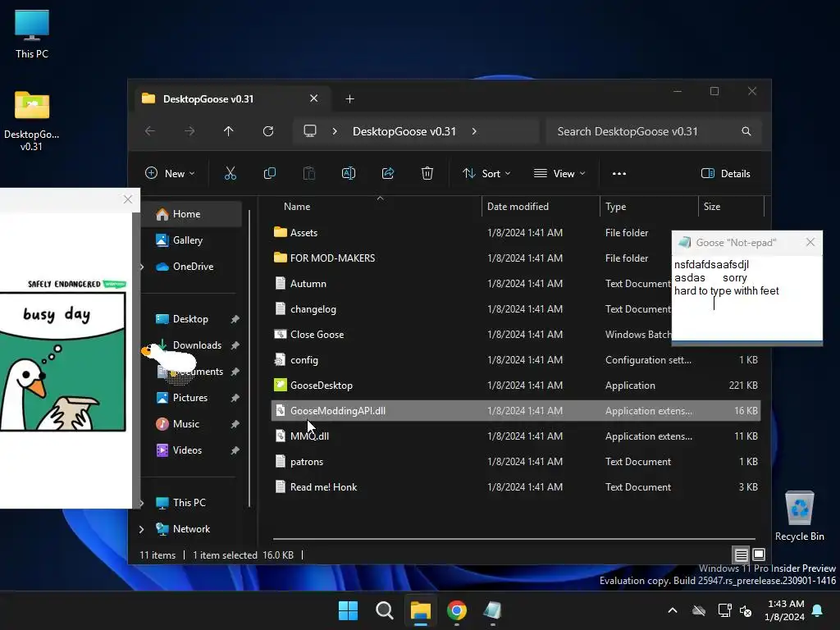
Task: Click the Rename icon in toolbar
Action: click(x=348, y=173)
